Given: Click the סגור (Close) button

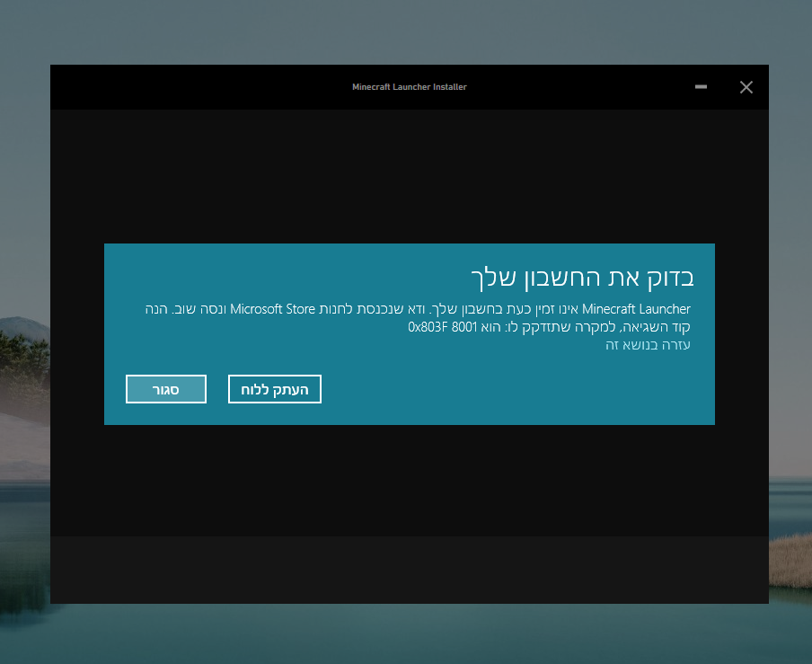Looking at the screenshot, I should click(x=165, y=389).
